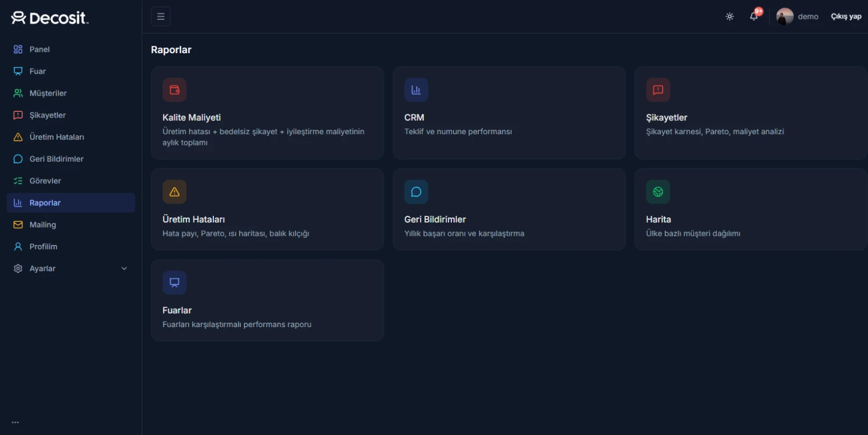Open the CRM report title
Viewport: 868px width, 435px height.
point(414,117)
